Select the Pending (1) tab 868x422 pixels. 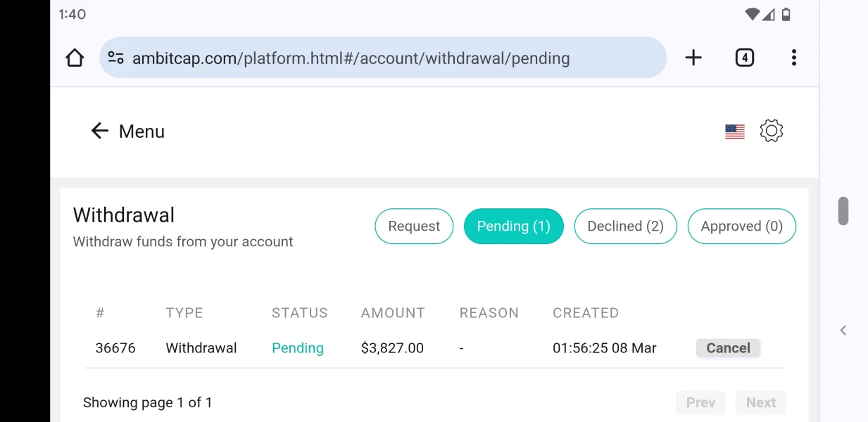coord(513,226)
